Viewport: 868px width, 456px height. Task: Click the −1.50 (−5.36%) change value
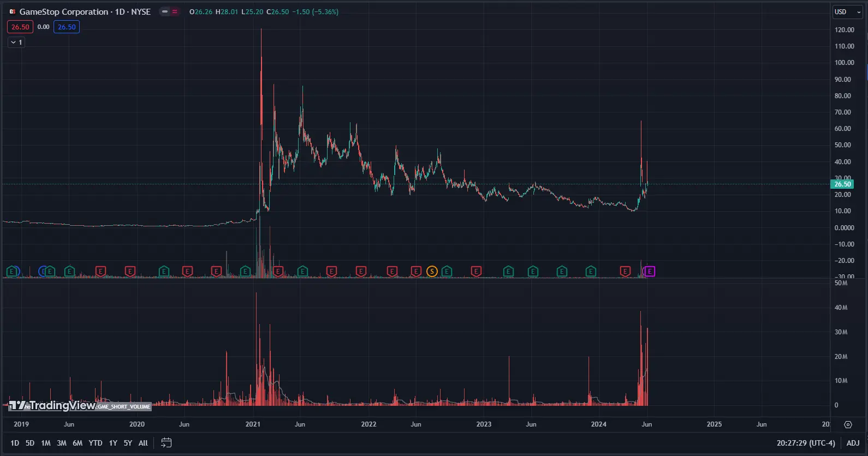pyautogui.click(x=315, y=11)
